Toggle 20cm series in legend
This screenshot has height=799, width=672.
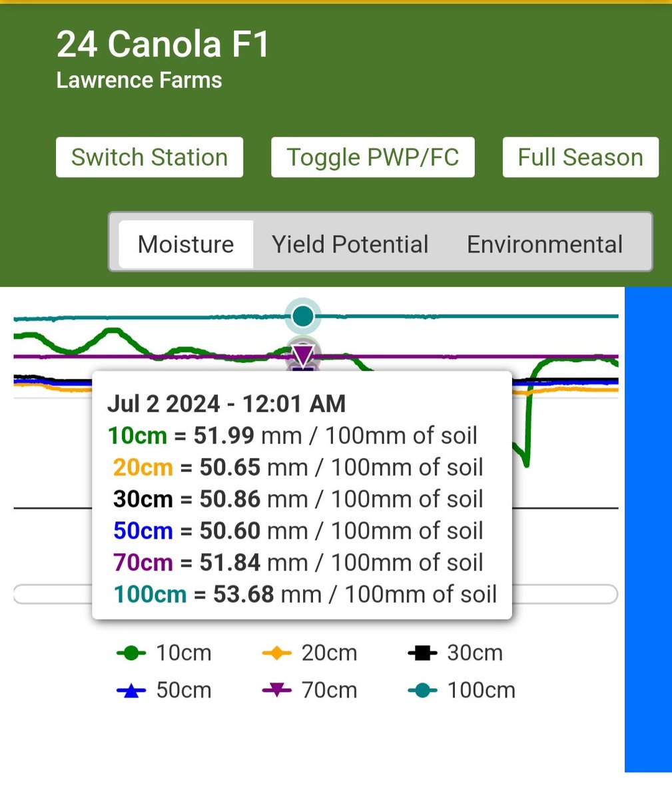pos(310,653)
